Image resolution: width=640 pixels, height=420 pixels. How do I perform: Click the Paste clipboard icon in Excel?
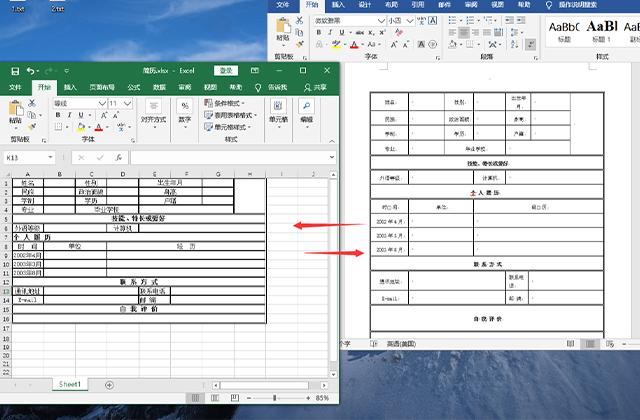(16, 108)
